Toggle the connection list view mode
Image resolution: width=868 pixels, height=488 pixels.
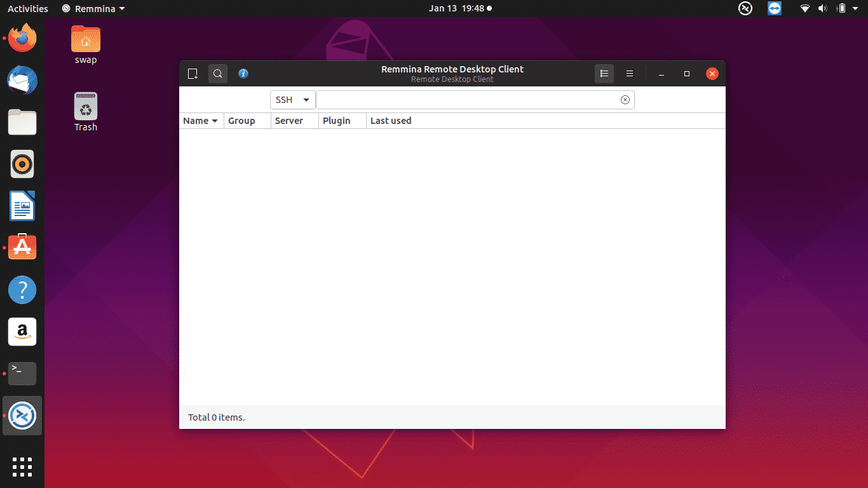[604, 73]
